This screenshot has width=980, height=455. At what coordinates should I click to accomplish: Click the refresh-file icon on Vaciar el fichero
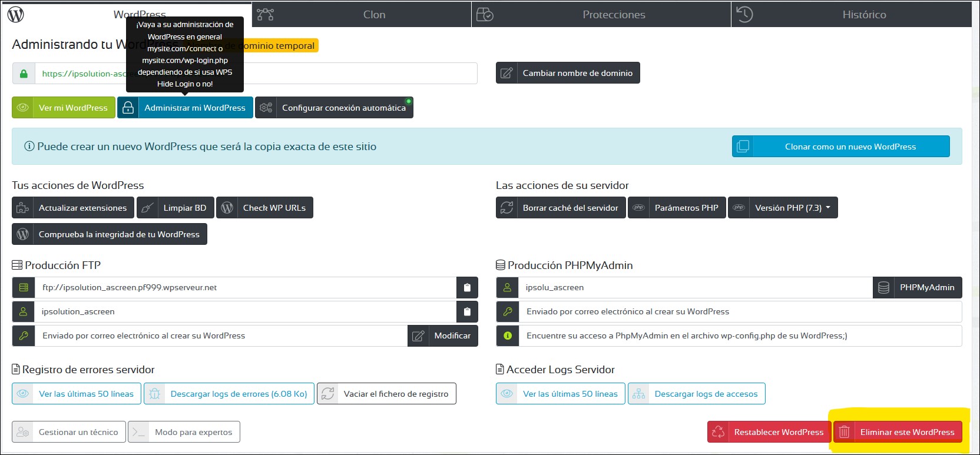(x=328, y=394)
